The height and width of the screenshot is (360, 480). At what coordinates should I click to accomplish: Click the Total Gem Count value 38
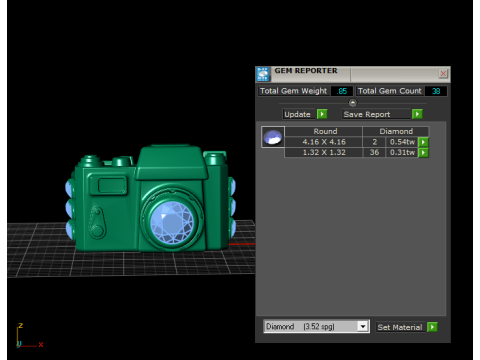point(436,91)
